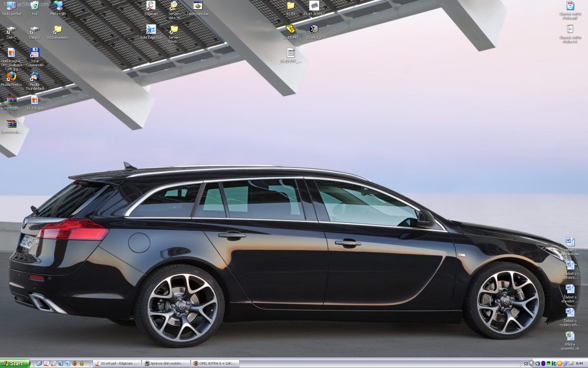Screen dimensions: 588x368
Task: Expand hidden system tray icons arrow
Action: point(532,364)
